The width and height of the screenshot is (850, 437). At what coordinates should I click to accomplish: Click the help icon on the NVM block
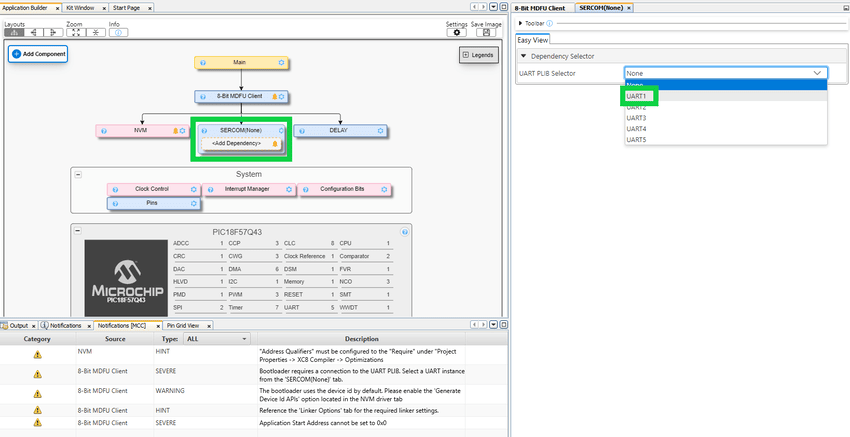click(103, 131)
